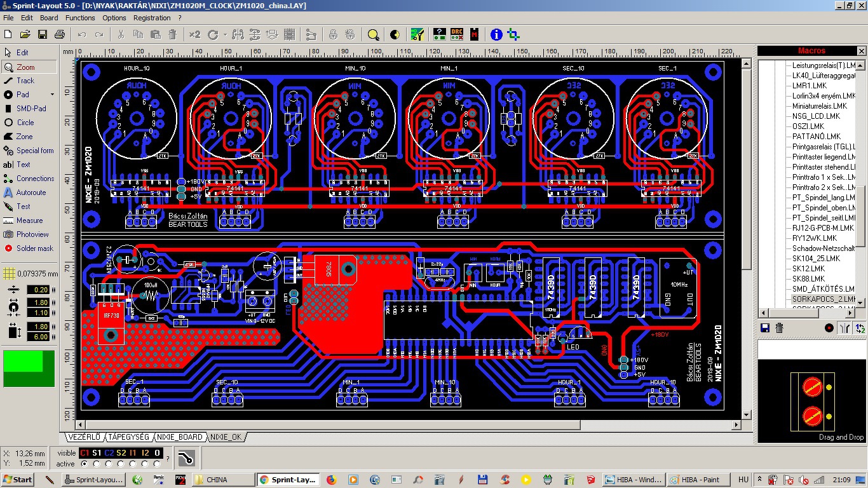Screen dimensions: 868x488
Task: Set S2 as the active layer
Action: click(121, 464)
